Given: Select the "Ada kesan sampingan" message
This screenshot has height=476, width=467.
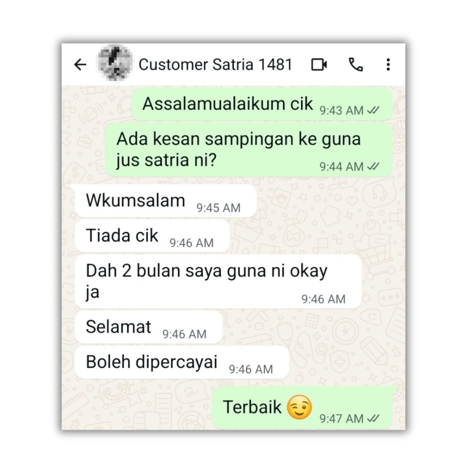Looking at the screenshot, I should pyautogui.click(x=249, y=150).
